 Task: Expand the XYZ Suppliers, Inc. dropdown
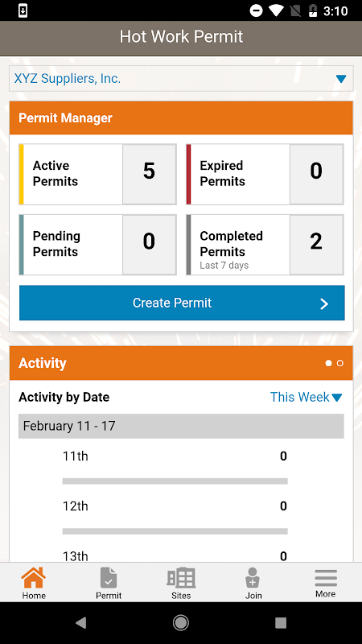[x=181, y=78]
